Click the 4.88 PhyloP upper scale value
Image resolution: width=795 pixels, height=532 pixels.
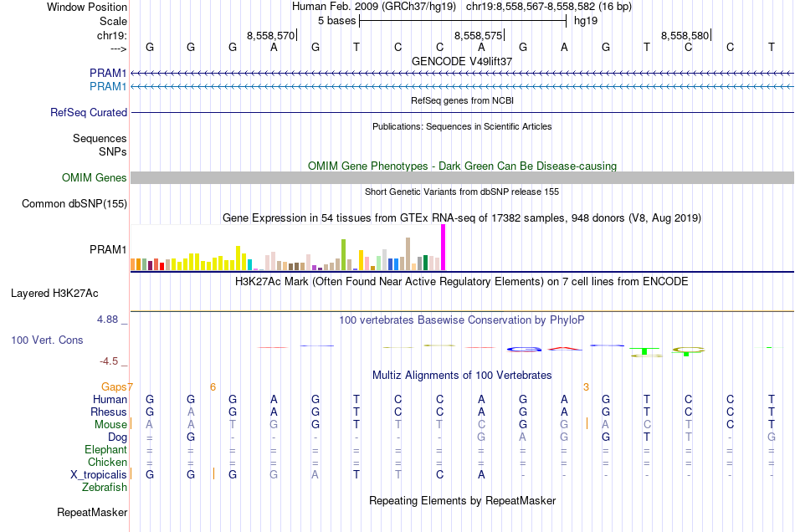(x=107, y=320)
